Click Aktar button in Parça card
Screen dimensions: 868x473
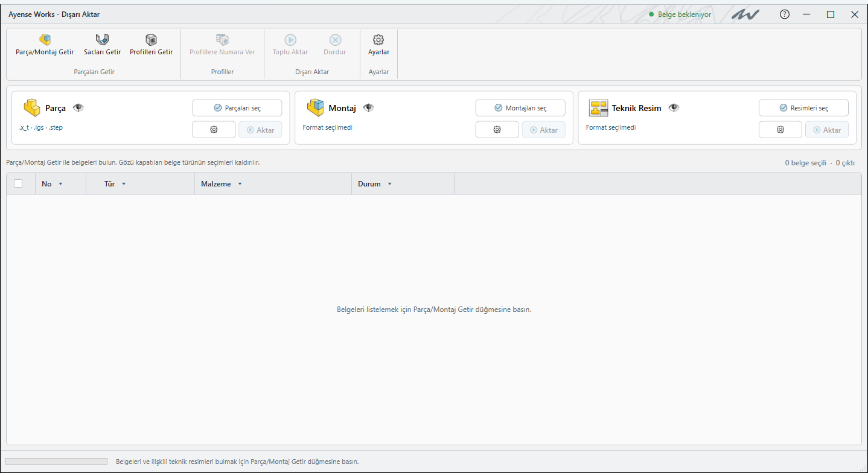point(260,130)
